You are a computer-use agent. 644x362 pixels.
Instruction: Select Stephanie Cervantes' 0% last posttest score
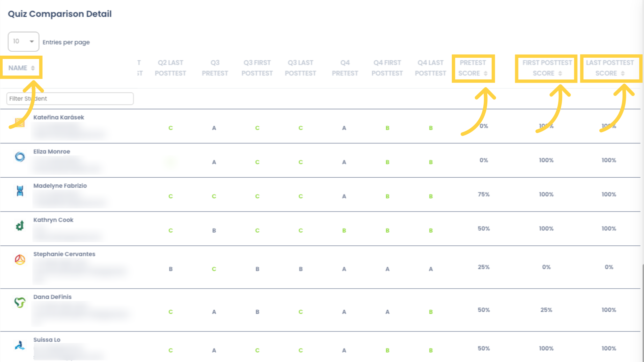coord(609,267)
